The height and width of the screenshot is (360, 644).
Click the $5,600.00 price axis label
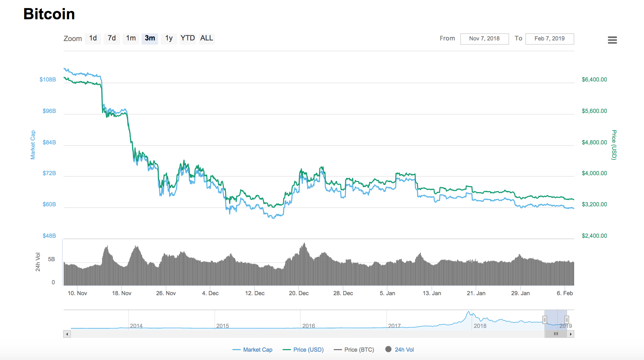[x=594, y=111]
